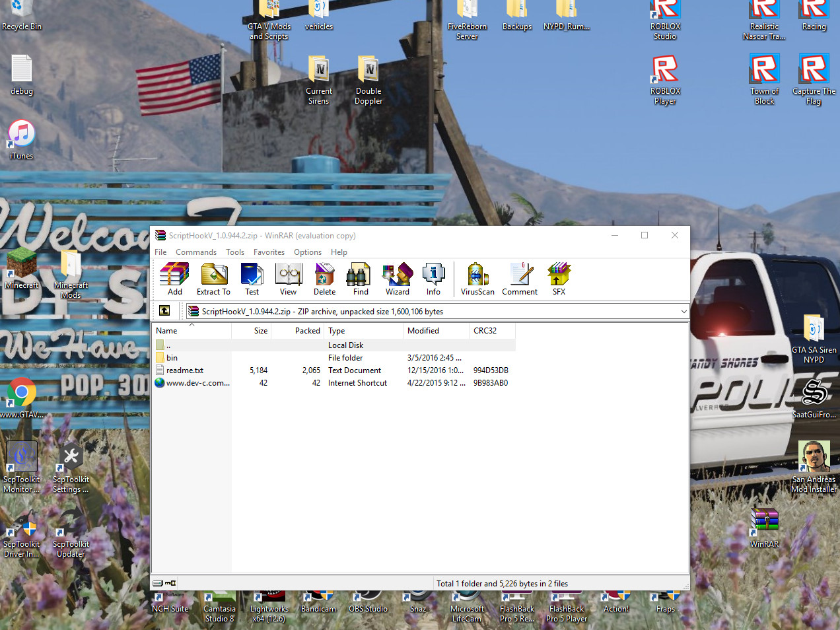Open the Favorites menu

[x=269, y=252]
